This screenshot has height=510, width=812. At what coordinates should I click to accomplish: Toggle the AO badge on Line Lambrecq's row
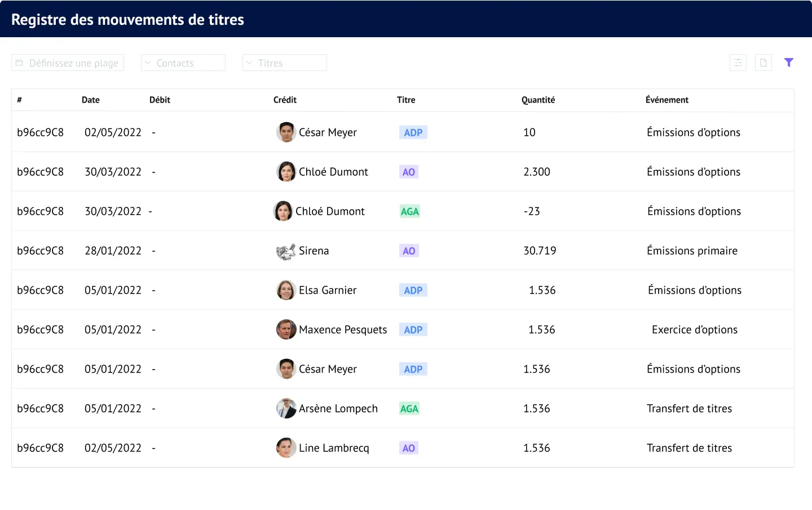408,447
